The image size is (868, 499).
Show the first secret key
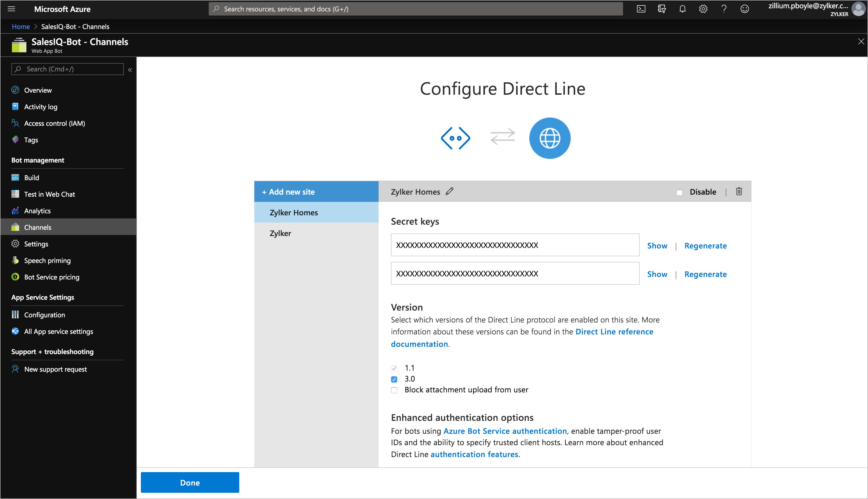click(x=657, y=245)
